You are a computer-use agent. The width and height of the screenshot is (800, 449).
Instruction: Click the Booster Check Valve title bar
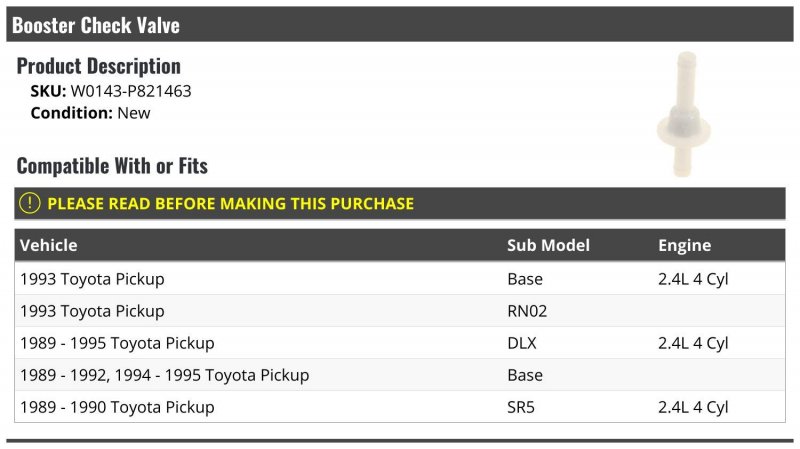pyautogui.click(x=400, y=24)
